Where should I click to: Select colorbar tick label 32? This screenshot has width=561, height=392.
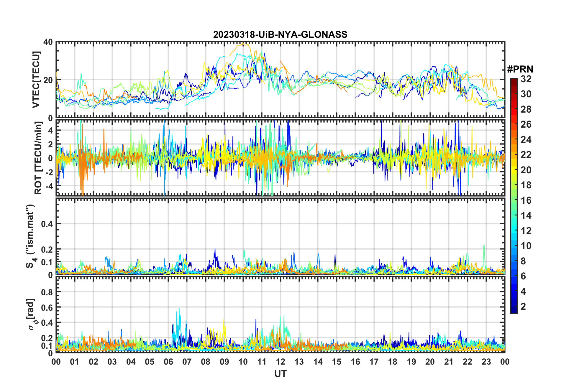526,79
